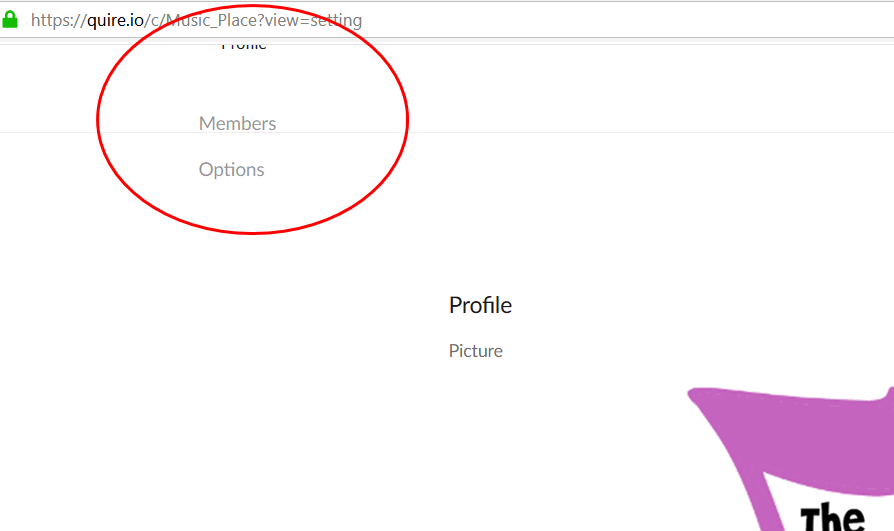Click the purple organization logo picture
The height and width of the screenshot is (531, 894).
coord(791,459)
